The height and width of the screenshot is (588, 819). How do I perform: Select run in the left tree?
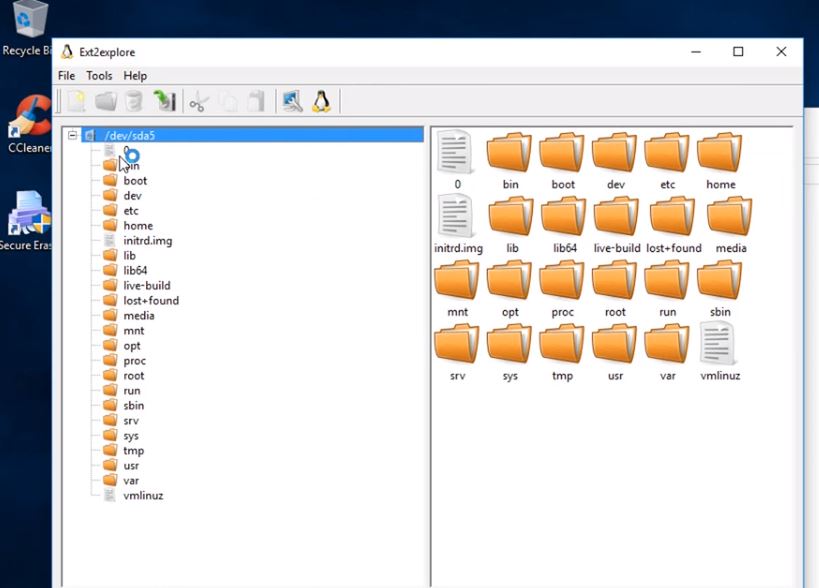click(132, 391)
